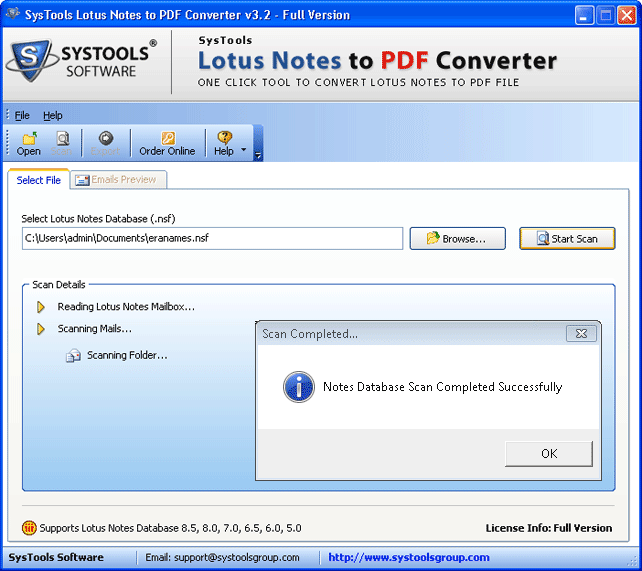The width and height of the screenshot is (642, 571).
Task: Click the menu bar drag grip handle
Action: pyautogui.click(x=7, y=115)
